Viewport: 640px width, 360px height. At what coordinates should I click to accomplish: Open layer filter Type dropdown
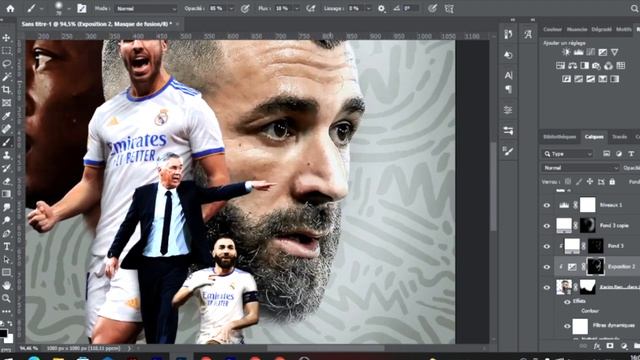[567, 154]
